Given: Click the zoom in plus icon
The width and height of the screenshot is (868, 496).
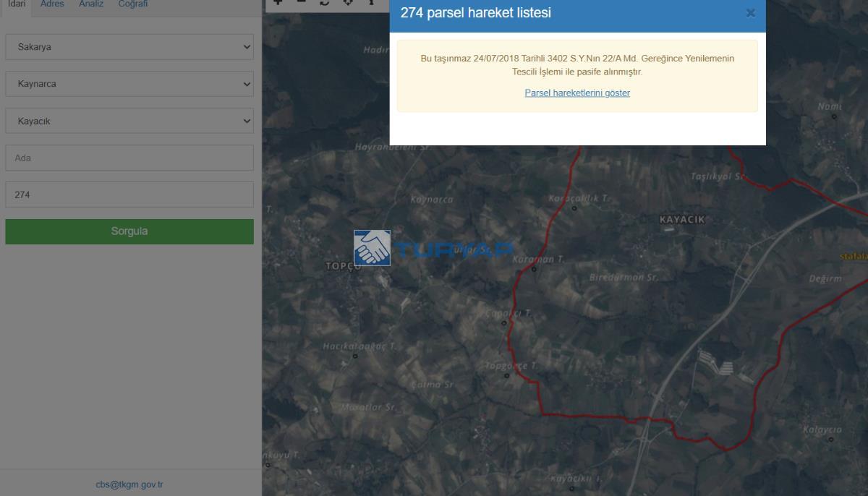Looking at the screenshot, I should click(278, 2).
